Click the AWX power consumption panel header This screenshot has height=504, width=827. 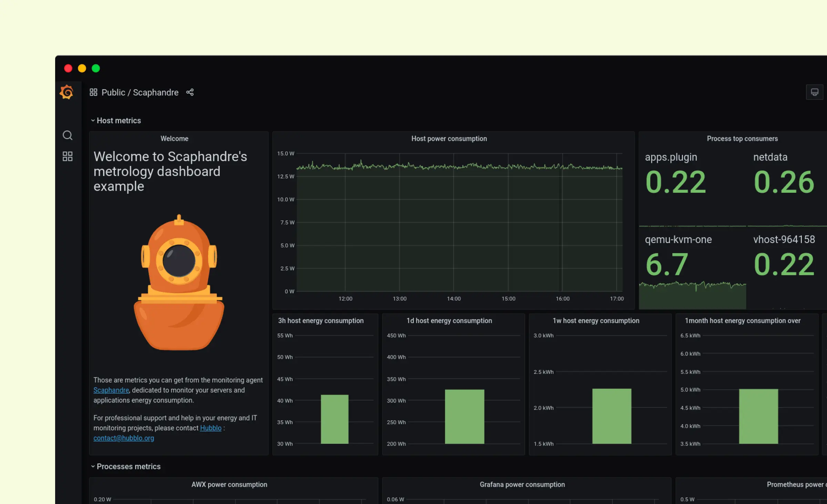click(229, 484)
